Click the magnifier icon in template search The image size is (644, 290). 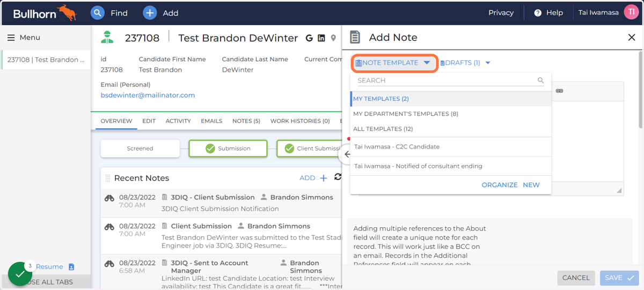[x=540, y=80]
